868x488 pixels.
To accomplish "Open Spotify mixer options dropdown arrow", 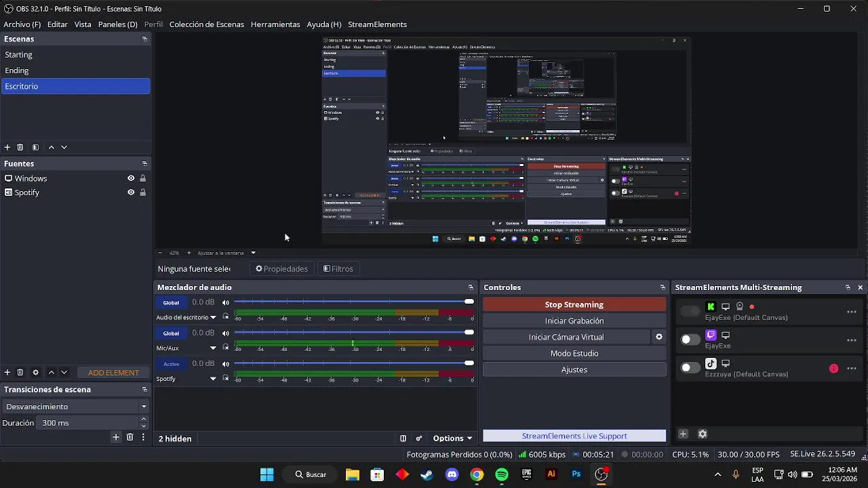I will pyautogui.click(x=213, y=379).
